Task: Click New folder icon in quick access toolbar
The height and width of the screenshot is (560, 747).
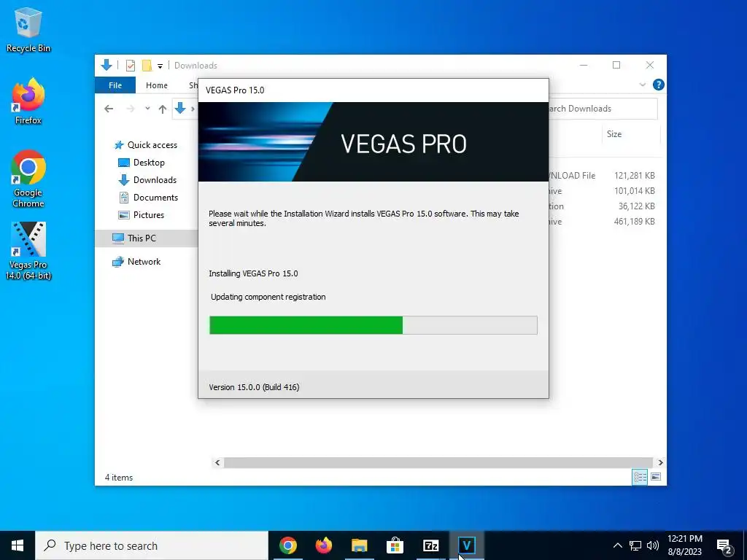Action: pyautogui.click(x=147, y=65)
